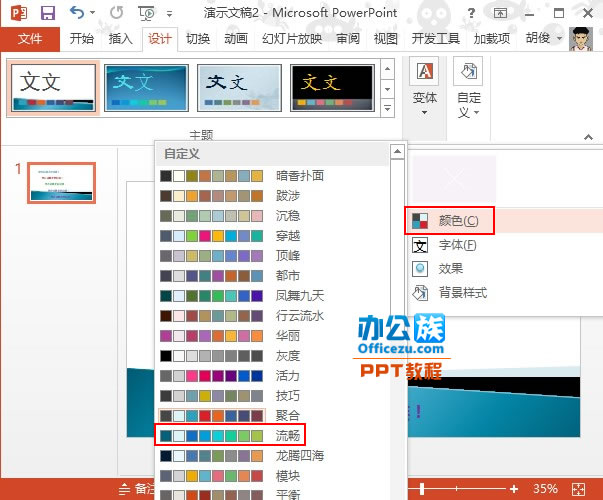Open the undo history dropdown arrow
Screen dimensions: 603x500
[x=92, y=13]
